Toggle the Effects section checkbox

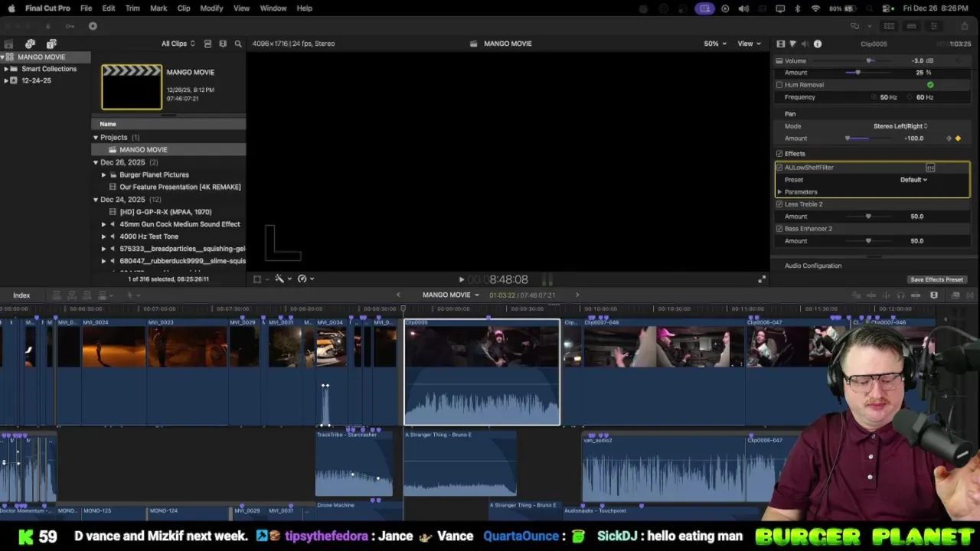point(779,154)
